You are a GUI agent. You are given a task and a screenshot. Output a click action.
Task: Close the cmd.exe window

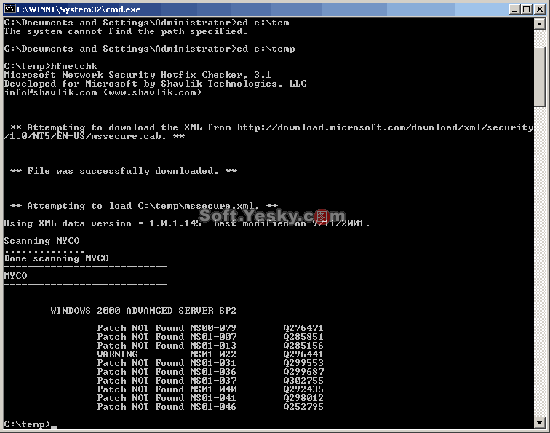click(539, 9)
